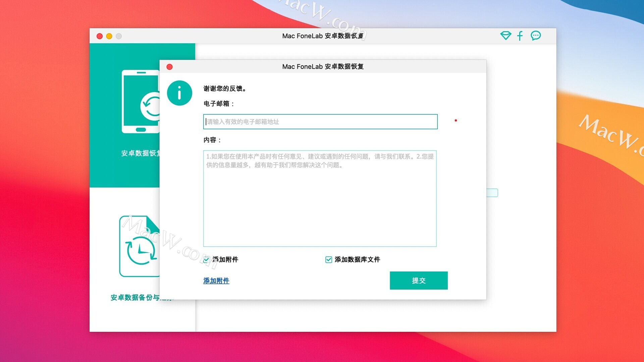Focus the email address input field
The image size is (644, 362).
coord(320,122)
